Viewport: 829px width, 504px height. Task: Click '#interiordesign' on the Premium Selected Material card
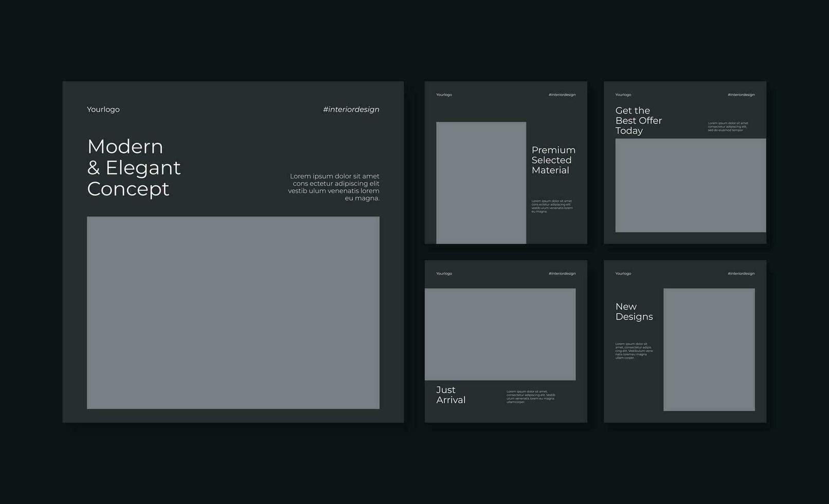point(562,95)
